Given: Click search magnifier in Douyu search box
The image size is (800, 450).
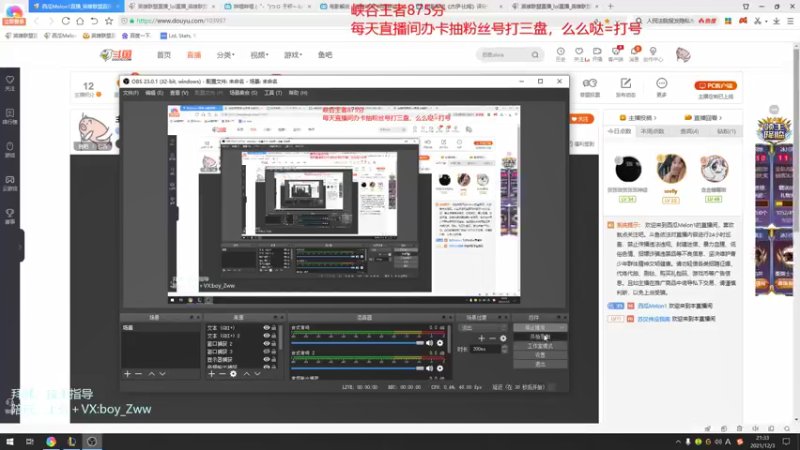Looking at the screenshot, I should point(535,55).
